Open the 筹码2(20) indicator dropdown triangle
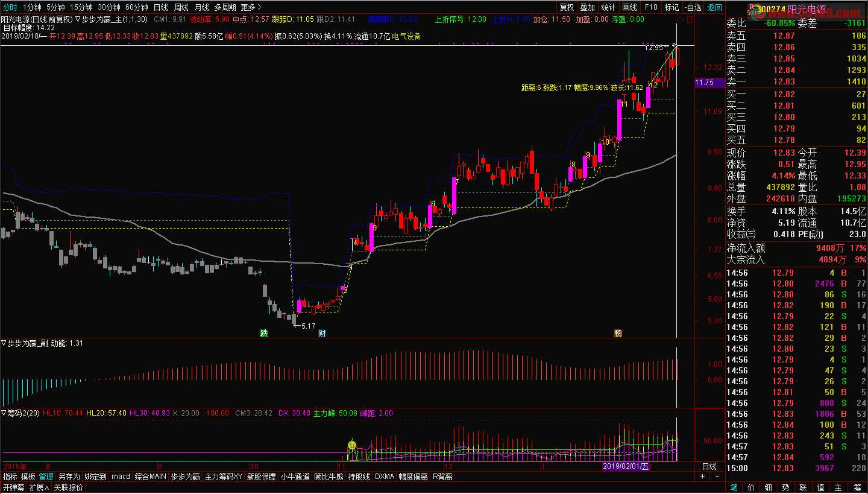Image resolution: width=868 pixels, height=494 pixels. 4,413
